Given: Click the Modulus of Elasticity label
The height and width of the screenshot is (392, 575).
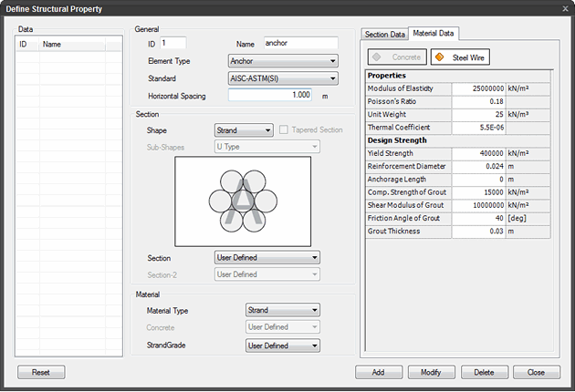Looking at the screenshot, I should (401, 88).
